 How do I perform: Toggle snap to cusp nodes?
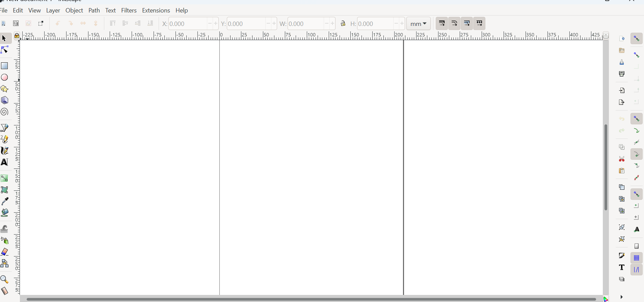[637, 154]
